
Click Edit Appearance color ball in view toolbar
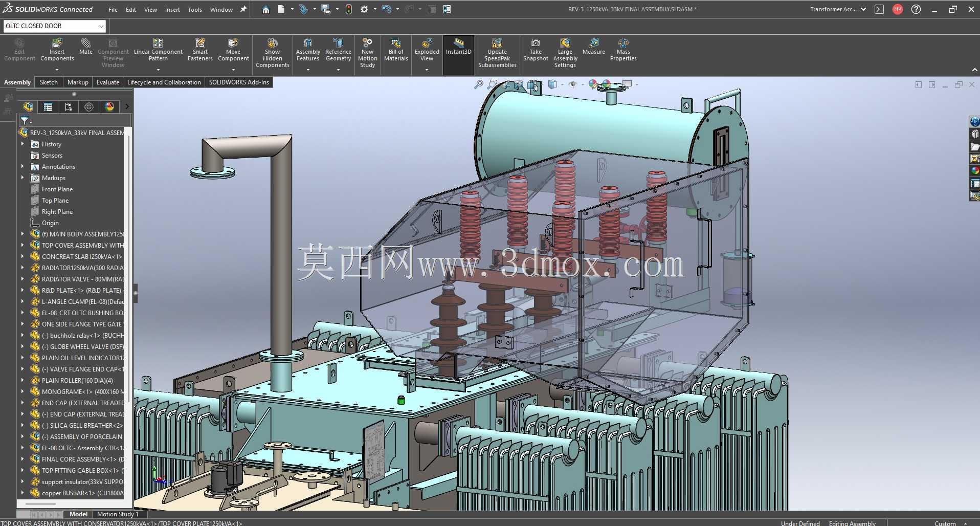point(593,84)
